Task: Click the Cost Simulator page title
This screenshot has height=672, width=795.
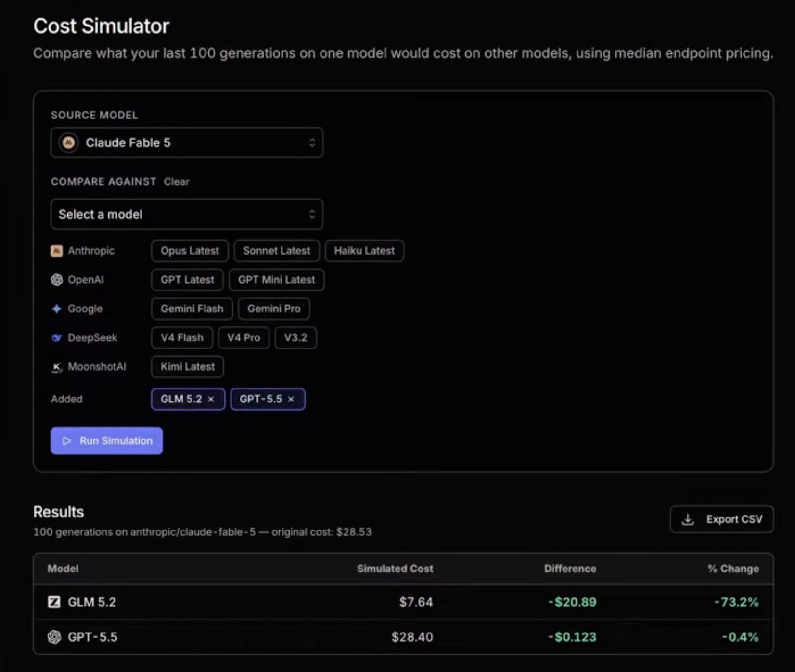Action: tap(101, 26)
